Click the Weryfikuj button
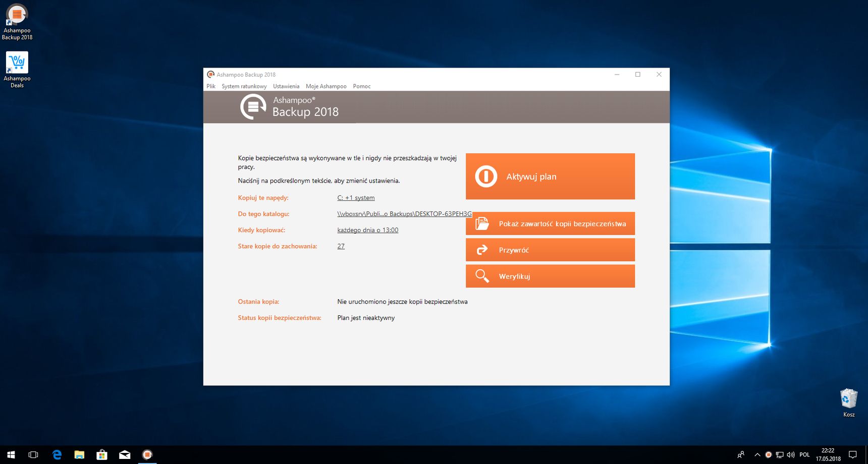Screen dimensions: 868x464 tap(550, 276)
